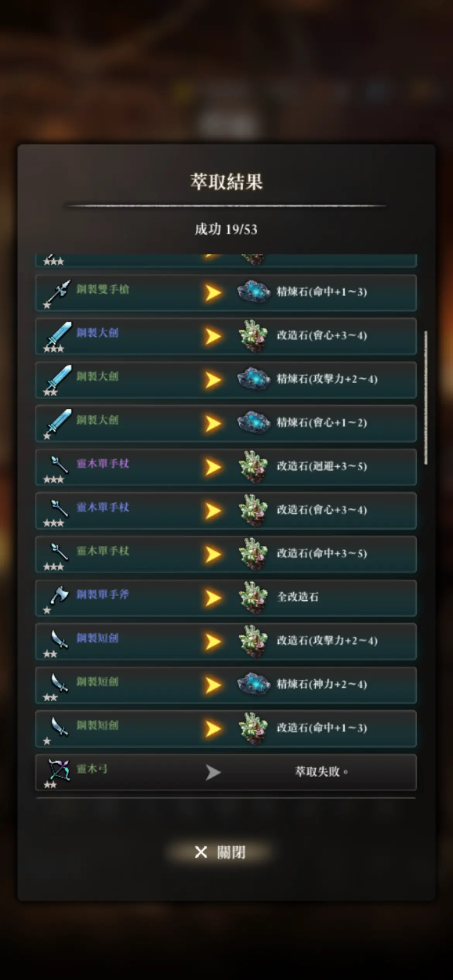Click the gray arrow in failed 靈木弓 row

[213, 772]
